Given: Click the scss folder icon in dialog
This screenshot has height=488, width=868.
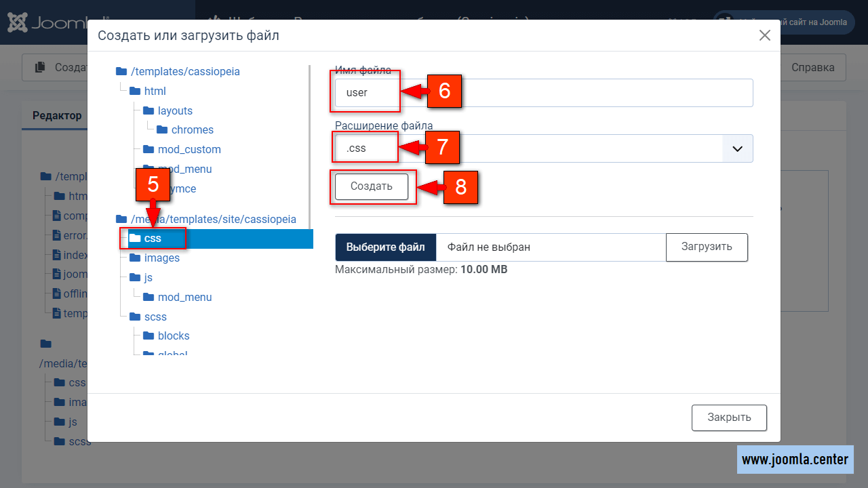Looking at the screenshot, I should 135,317.
